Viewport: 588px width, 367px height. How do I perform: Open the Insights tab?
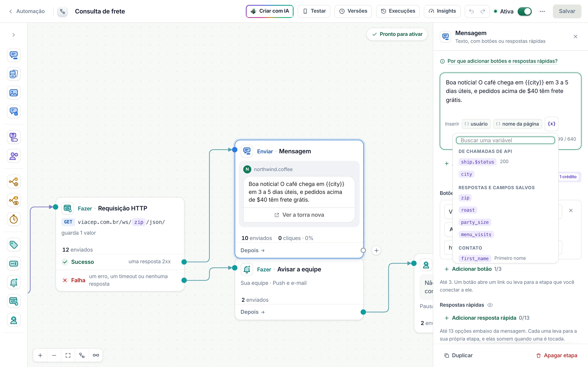(x=442, y=11)
